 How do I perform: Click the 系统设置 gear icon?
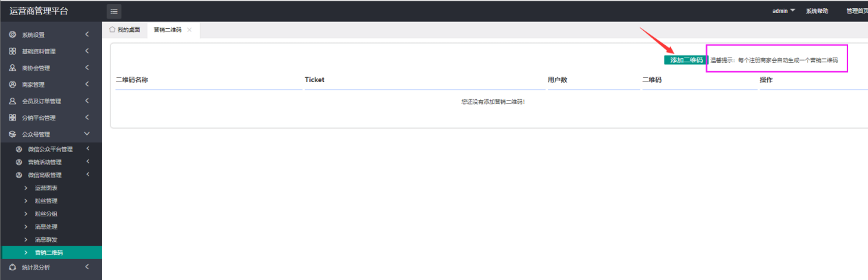point(12,35)
